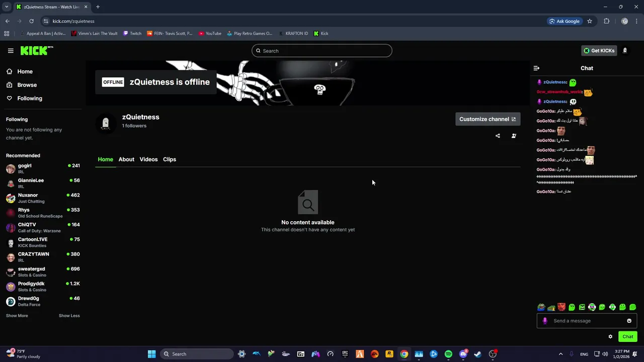Collapse the chat panel arrow icon
This screenshot has width=644, height=362.
tap(536, 68)
